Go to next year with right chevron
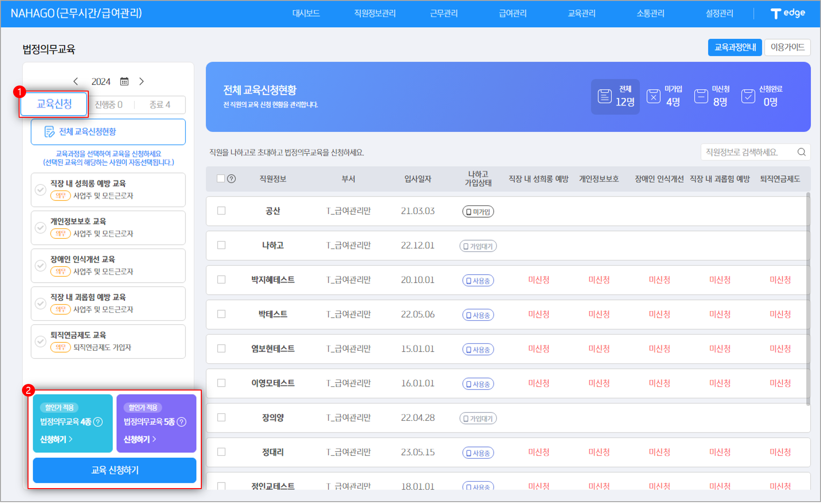Screen dimensions: 821x504 (x=142, y=81)
